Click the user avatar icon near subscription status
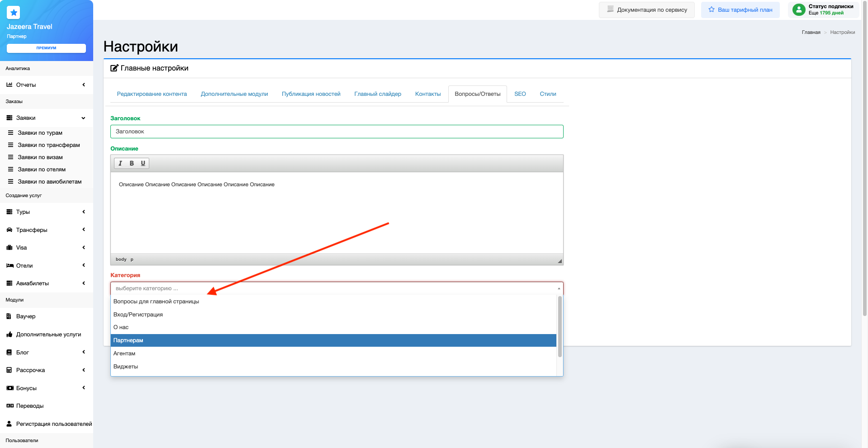Screen dimensions: 868x448 coord(799,9)
